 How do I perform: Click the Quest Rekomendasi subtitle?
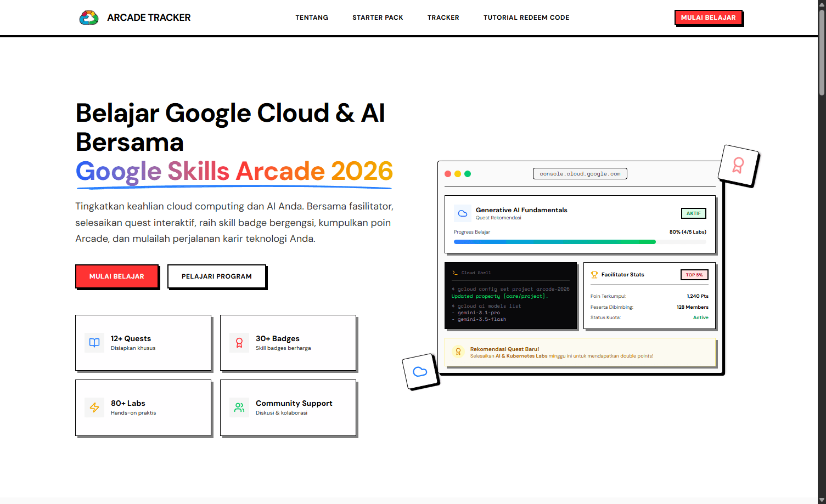[498, 218]
